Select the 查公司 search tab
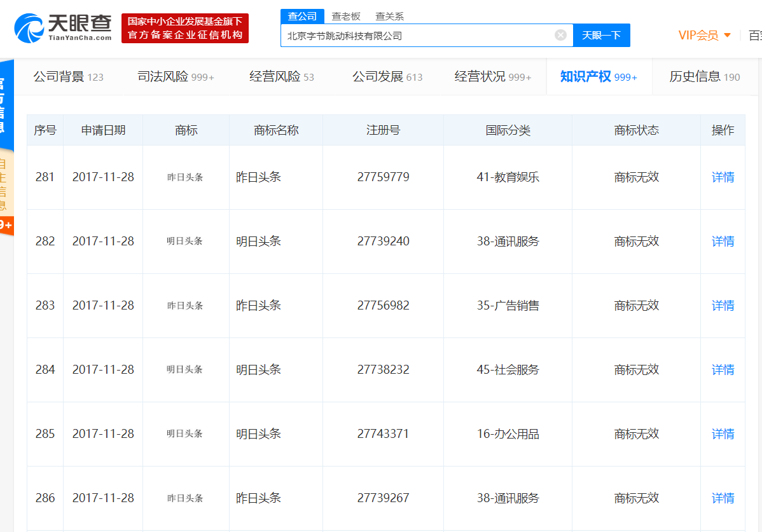This screenshot has width=762, height=532. click(302, 16)
